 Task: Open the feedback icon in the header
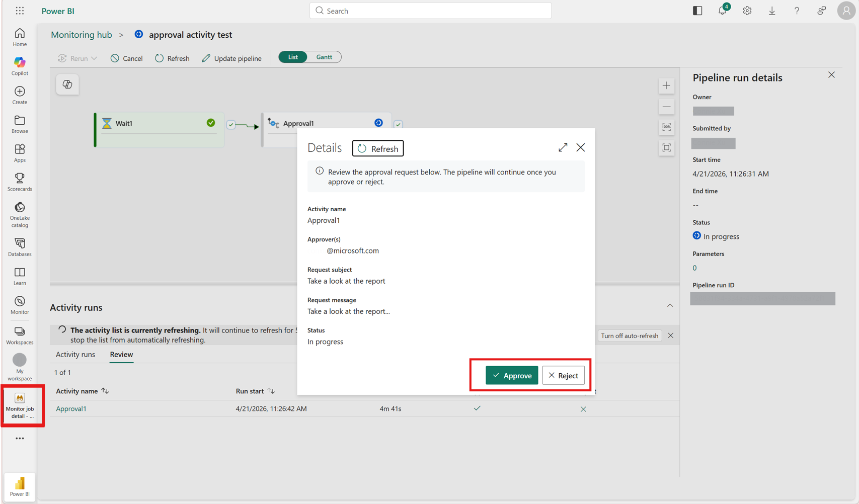pos(821,11)
